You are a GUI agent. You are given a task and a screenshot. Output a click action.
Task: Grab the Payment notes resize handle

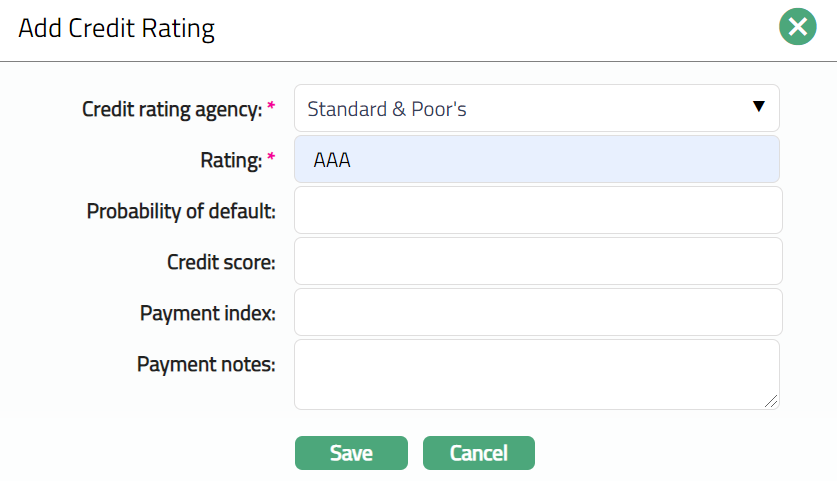771,401
